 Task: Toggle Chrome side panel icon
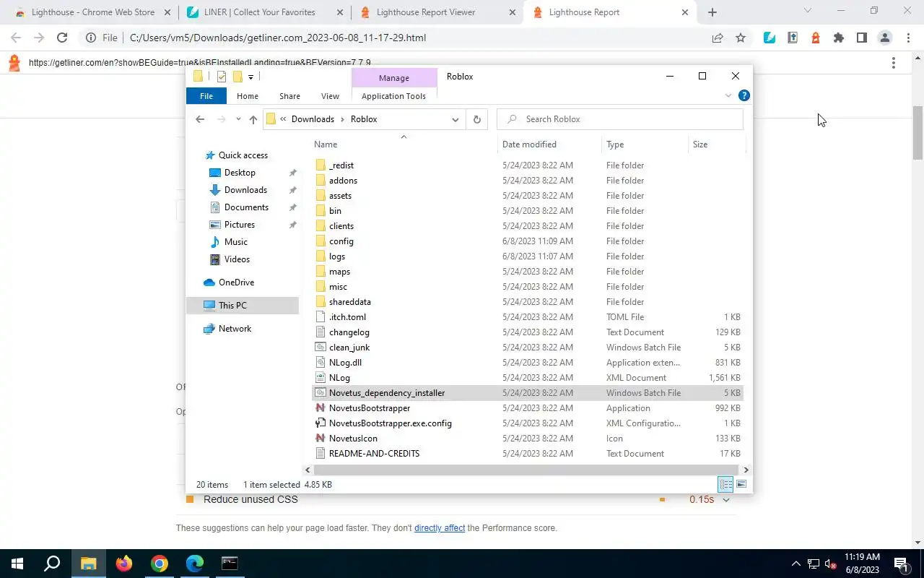pyautogui.click(x=862, y=38)
